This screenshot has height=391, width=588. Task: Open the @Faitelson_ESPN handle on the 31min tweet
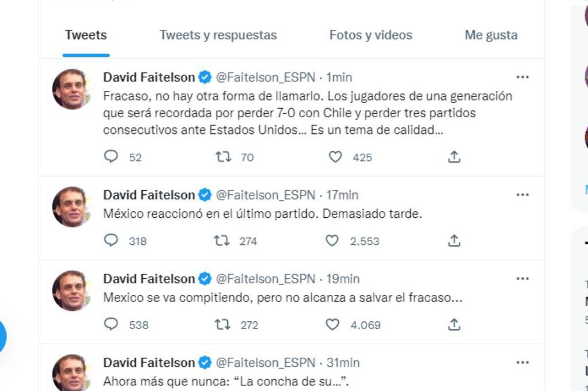[x=266, y=363]
